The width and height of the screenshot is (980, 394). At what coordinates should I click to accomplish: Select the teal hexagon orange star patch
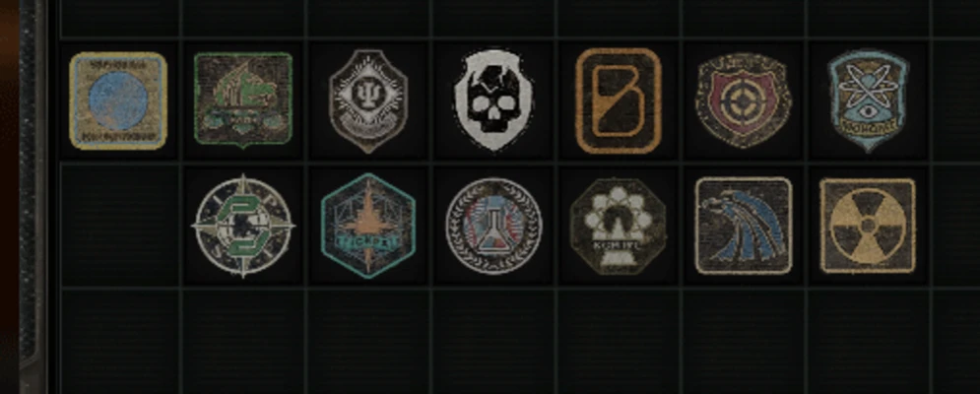[368, 226]
